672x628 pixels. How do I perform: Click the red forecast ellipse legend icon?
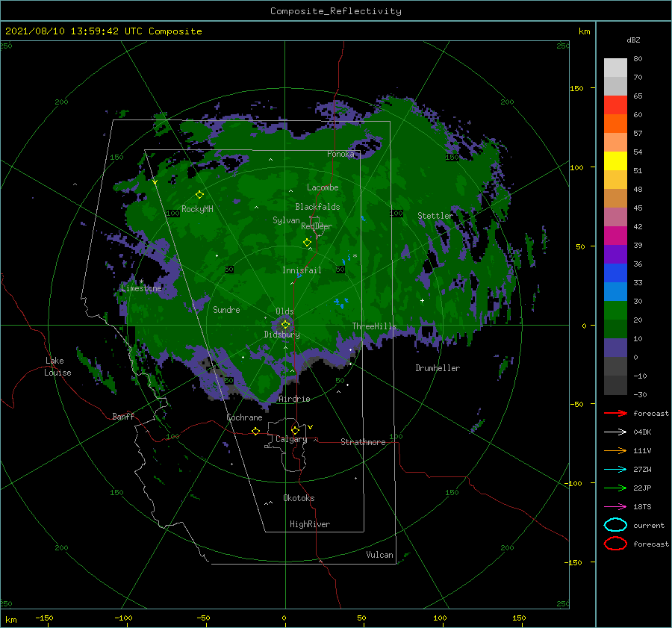615,544
